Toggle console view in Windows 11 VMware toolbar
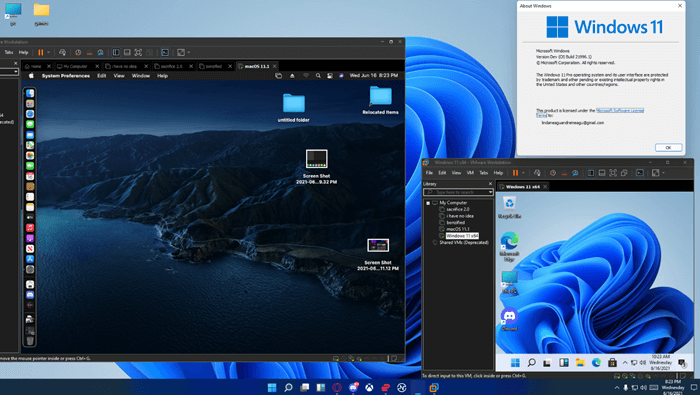Screen dimensions: 700x395 pyautogui.click(x=640, y=173)
